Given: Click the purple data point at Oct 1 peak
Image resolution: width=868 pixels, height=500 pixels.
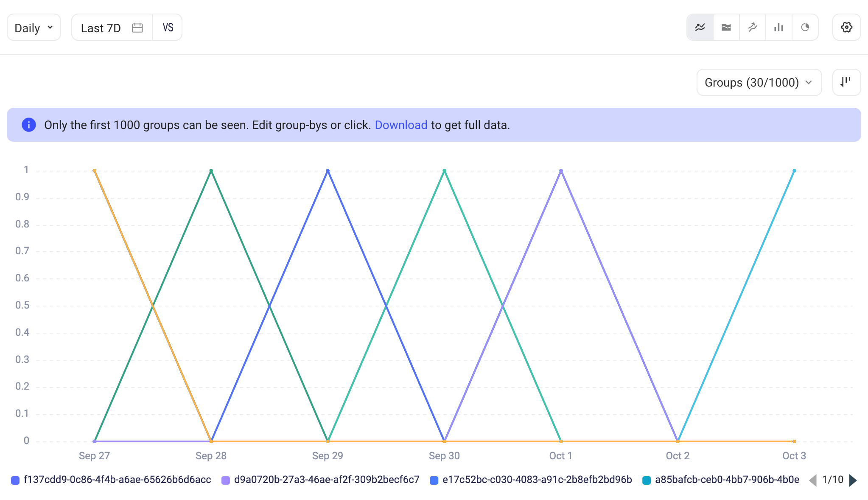Looking at the screenshot, I should pos(561,171).
